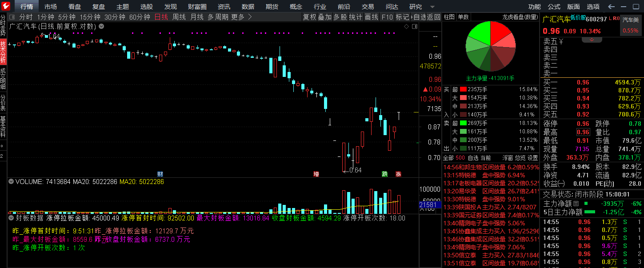
Task: Click the diamond icon at chart top right
Action: coord(406,26)
